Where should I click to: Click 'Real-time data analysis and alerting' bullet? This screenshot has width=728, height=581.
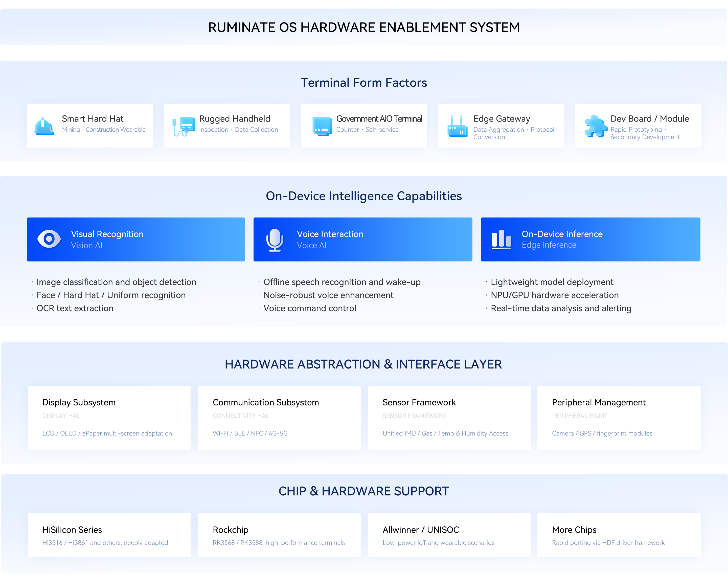click(x=561, y=308)
